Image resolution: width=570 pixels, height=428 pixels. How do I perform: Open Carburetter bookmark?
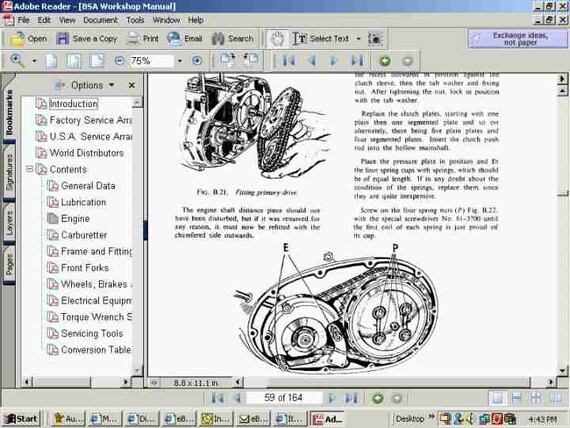click(84, 235)
